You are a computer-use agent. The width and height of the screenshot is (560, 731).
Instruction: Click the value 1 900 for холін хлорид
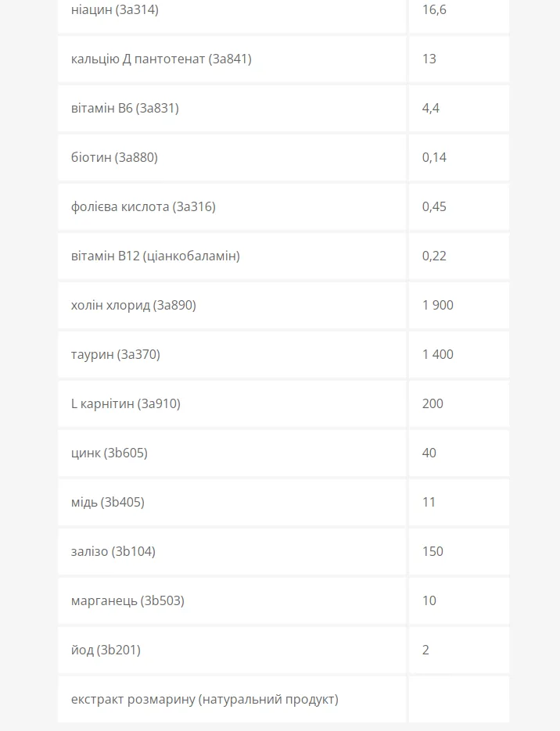pos(438,306)
